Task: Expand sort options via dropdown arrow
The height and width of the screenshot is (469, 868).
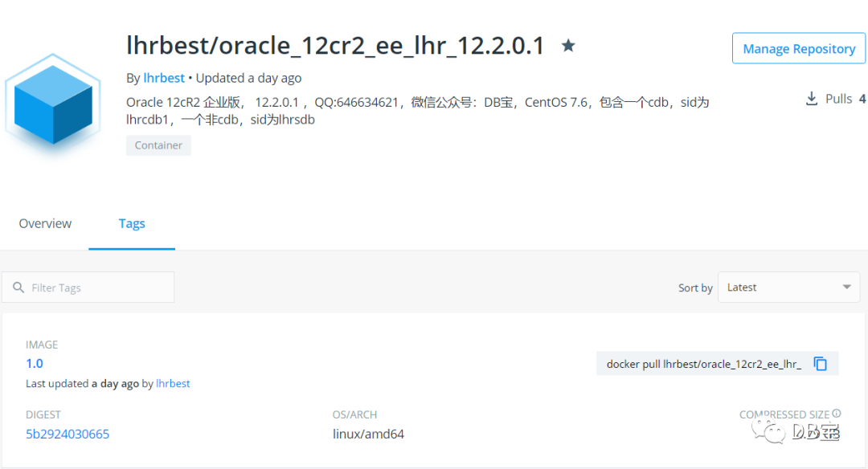Action: click(846, 287)
